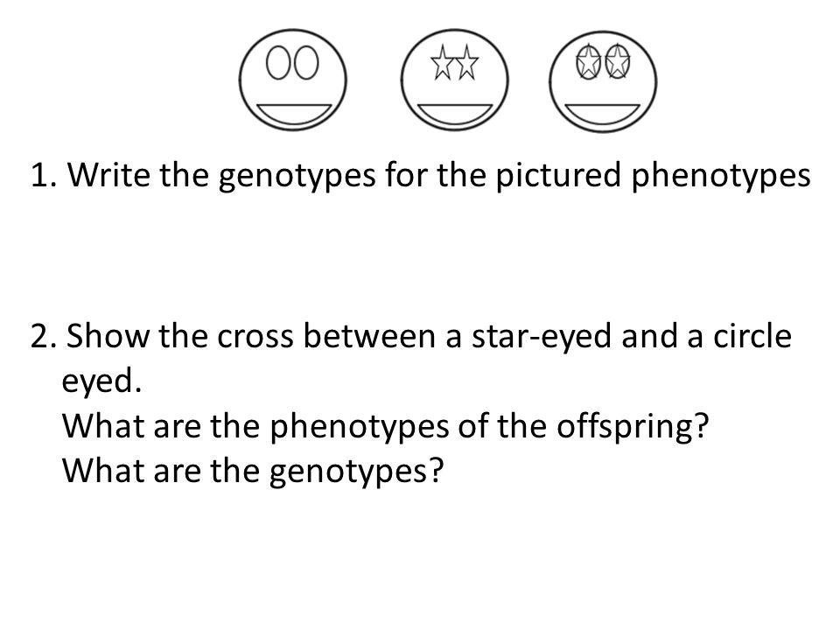This screenshot has width=840, height=630.
Task: Click the star-eyed smiley face
Action: (x=454, y=80)
